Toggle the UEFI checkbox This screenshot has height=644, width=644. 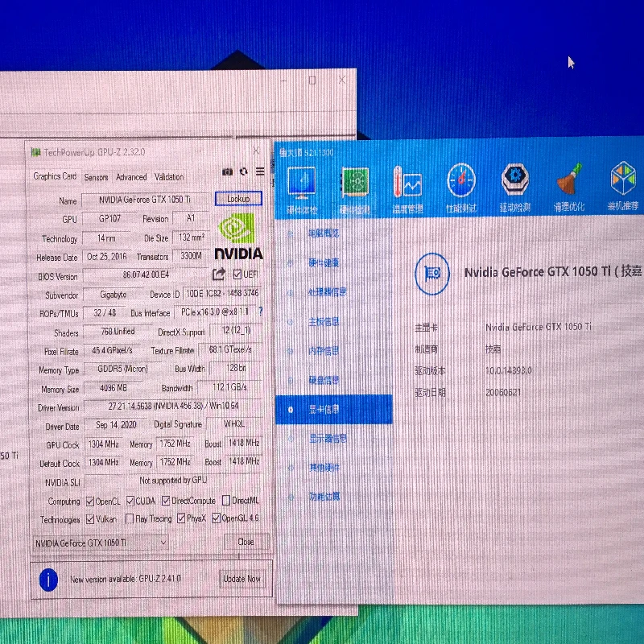tap(237, 274)
